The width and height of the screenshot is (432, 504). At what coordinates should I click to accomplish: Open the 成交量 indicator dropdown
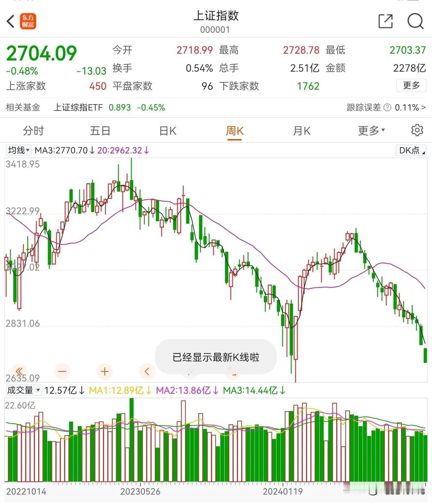pos(24,390)
